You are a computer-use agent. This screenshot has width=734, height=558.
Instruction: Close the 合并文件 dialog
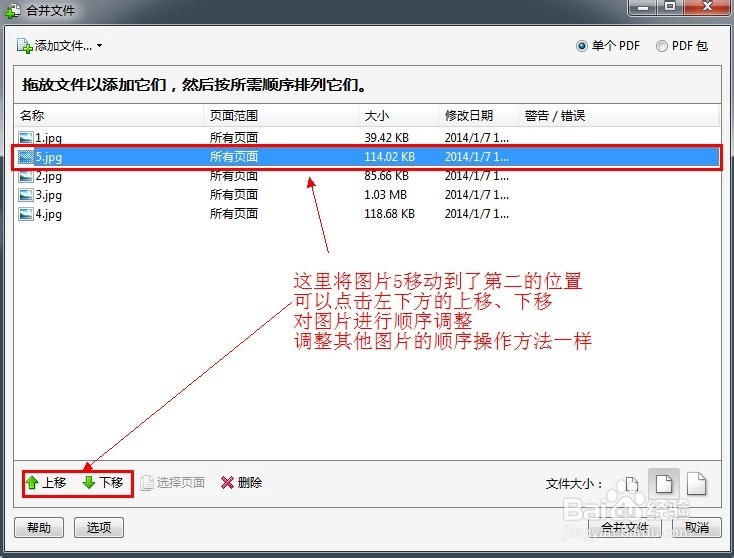[x=707, y=7]
